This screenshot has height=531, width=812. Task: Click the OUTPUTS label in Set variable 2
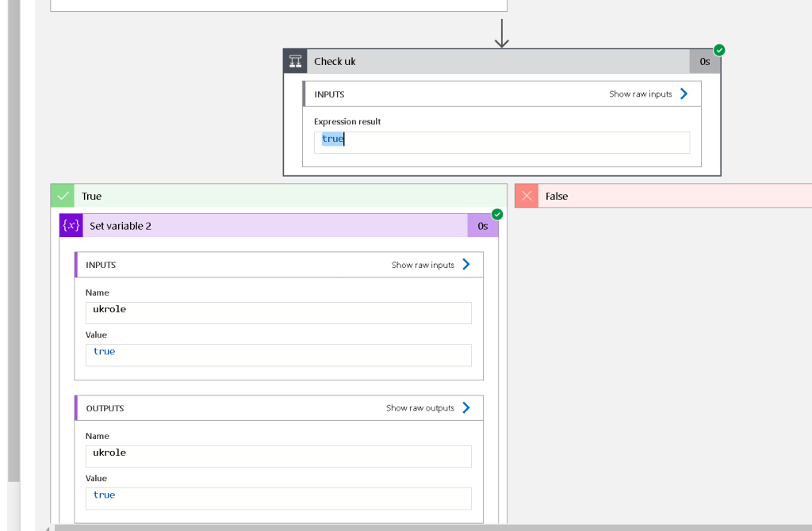tap(105, 408)
